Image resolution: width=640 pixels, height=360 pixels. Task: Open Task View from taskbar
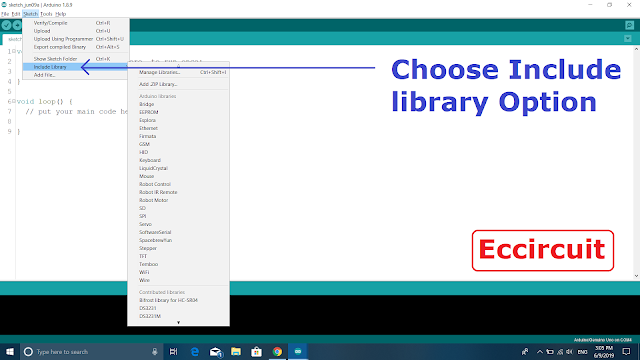(173, 351)
